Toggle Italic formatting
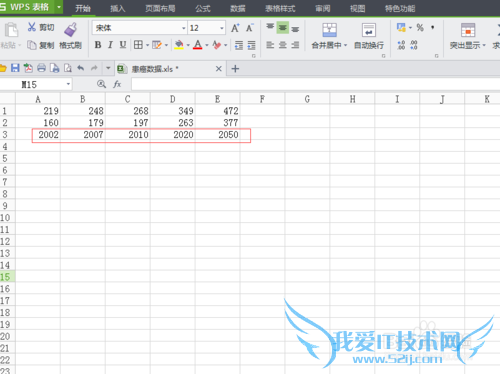Screen dimensions: 500x374 [x=110, y=45]
